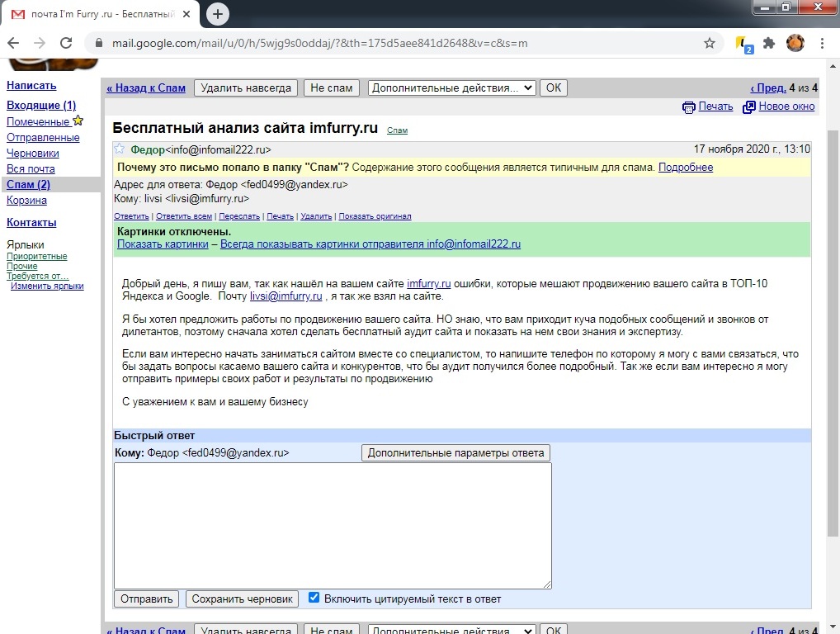Click the "Показать картинки" link

pyautogui.click(x=163, y=244)
